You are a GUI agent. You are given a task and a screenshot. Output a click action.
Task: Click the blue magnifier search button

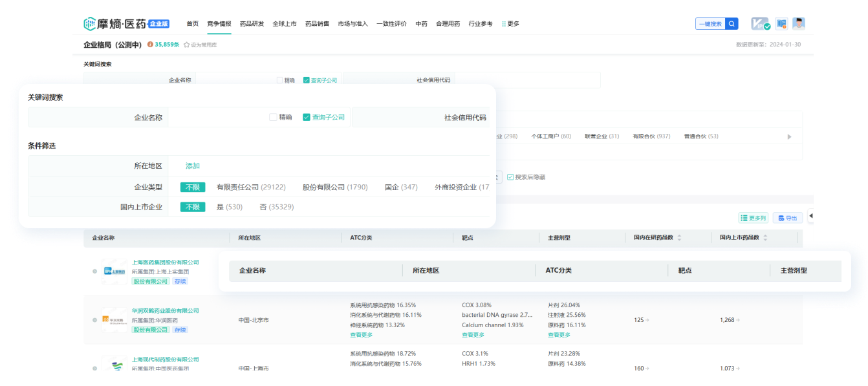[732, 24]
